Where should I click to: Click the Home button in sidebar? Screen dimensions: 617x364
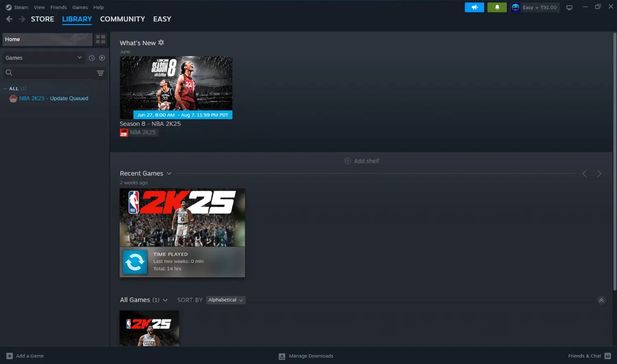(47, 39)
